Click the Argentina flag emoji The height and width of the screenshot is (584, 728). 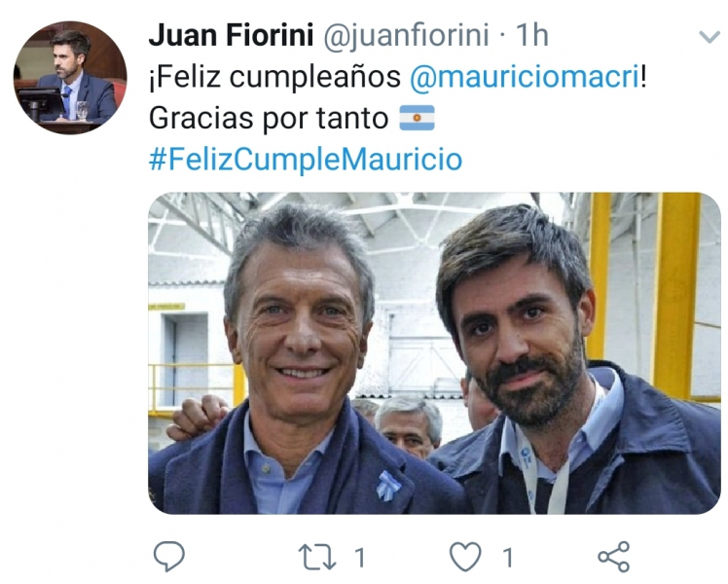(417, 118)
